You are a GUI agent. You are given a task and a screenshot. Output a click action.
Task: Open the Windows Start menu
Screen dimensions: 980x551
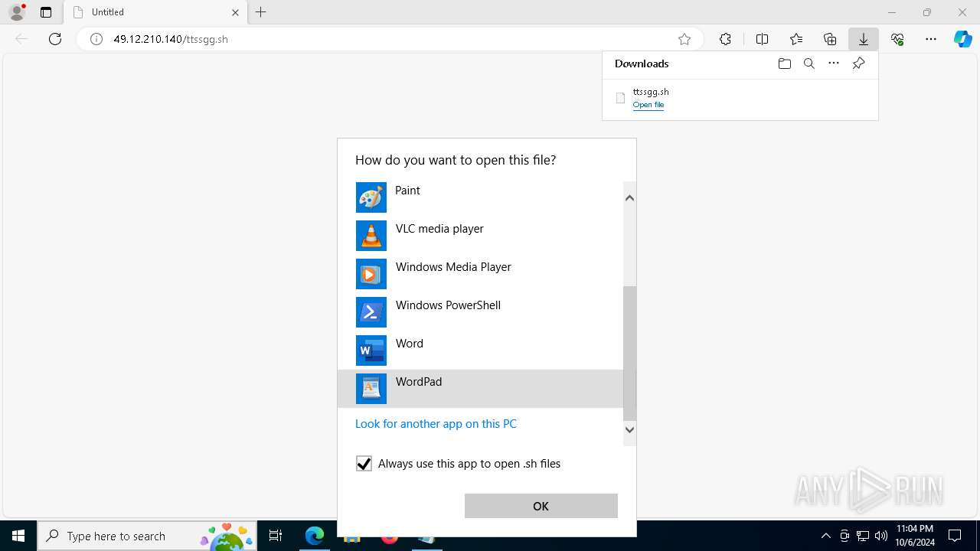coord(18,536)
